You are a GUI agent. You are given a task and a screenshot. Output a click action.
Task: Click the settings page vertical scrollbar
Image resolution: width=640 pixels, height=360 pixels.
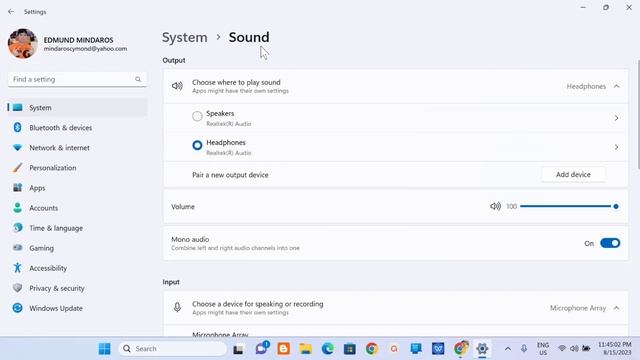tap(638, 114)
